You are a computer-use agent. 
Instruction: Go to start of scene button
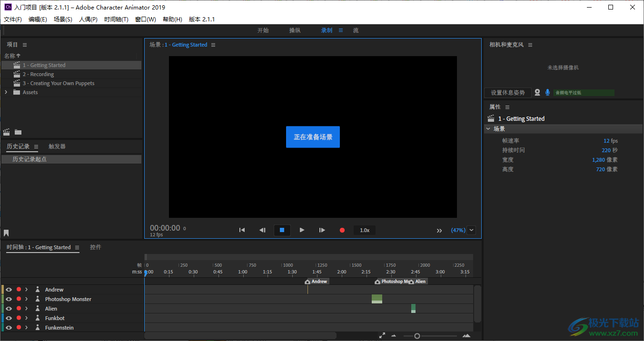click(x=242, y=230)
